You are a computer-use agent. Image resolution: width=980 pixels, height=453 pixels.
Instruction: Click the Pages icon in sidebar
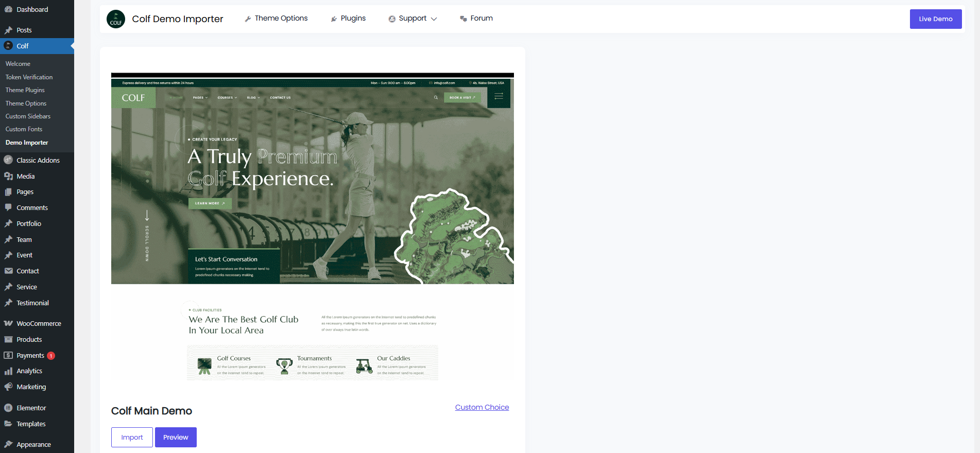pyautogui.click(x=8, y=191)
